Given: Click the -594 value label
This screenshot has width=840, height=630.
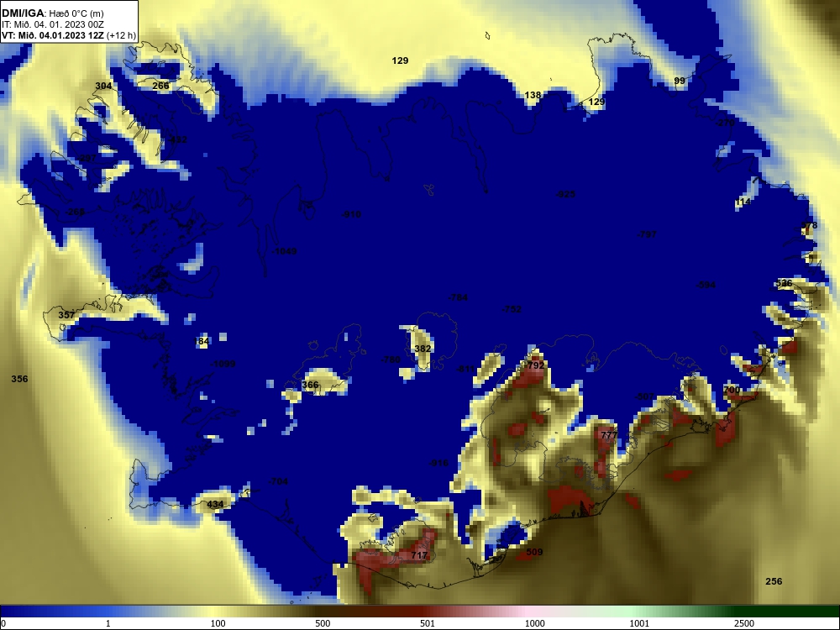Looking at the screenshot, I should click(705, 285).
